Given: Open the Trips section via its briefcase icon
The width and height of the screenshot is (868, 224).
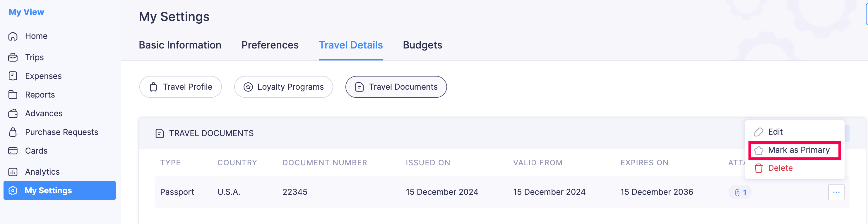Looking at the screenshot, I should click(13, 57).
